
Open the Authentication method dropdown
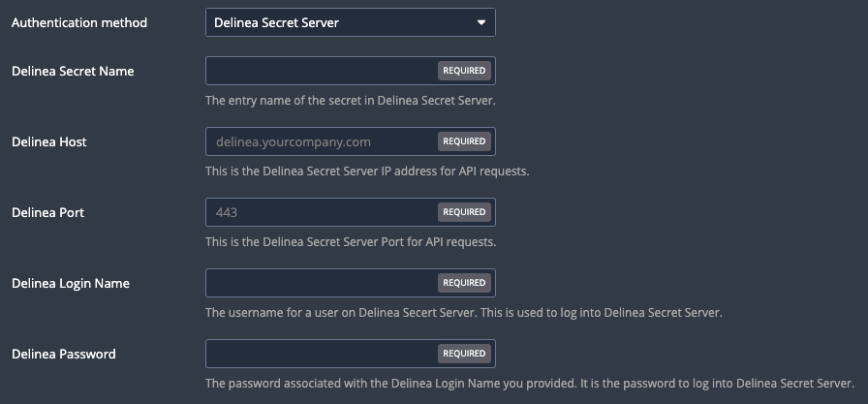click(351, 22)
